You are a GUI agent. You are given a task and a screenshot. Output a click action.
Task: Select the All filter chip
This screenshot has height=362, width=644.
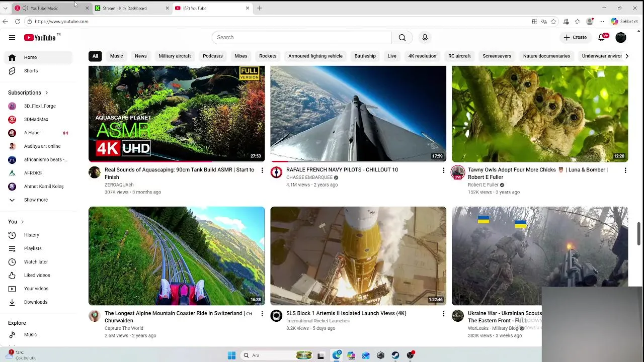click(x=95, y=56)
